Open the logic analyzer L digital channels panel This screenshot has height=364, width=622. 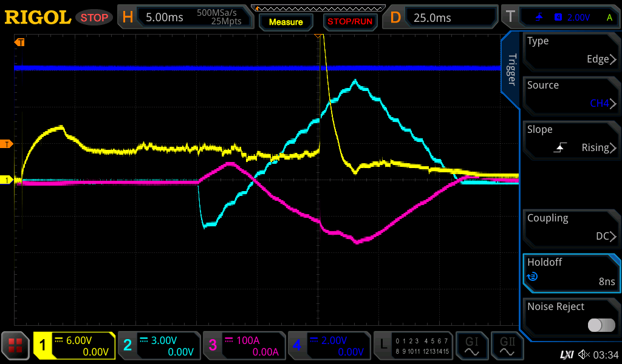pyautogui.click(x=413, y=346)
